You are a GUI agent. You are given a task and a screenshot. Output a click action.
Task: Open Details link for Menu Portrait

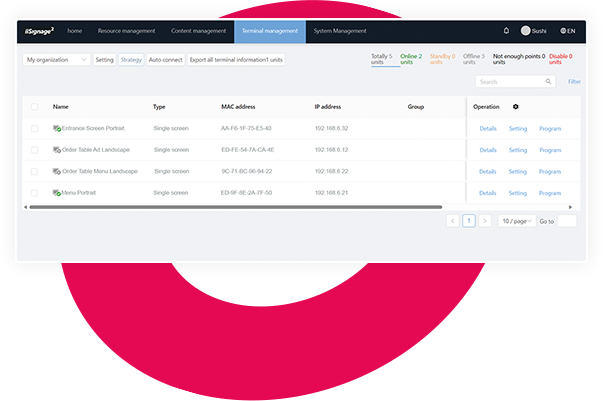coord(488,193)
